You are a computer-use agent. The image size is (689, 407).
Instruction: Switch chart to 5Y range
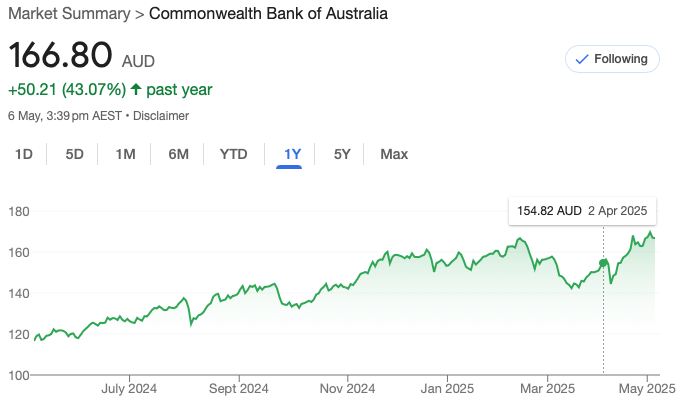pos(342,154)
